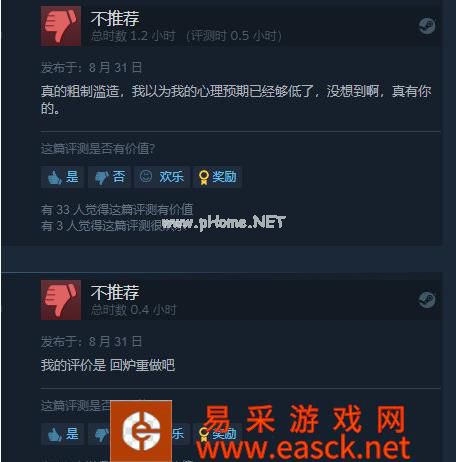Give 奖励 (Award) to the first review
Image resolution: width=456 pixels, height=462 pixels.
click(x=217, y=177)
